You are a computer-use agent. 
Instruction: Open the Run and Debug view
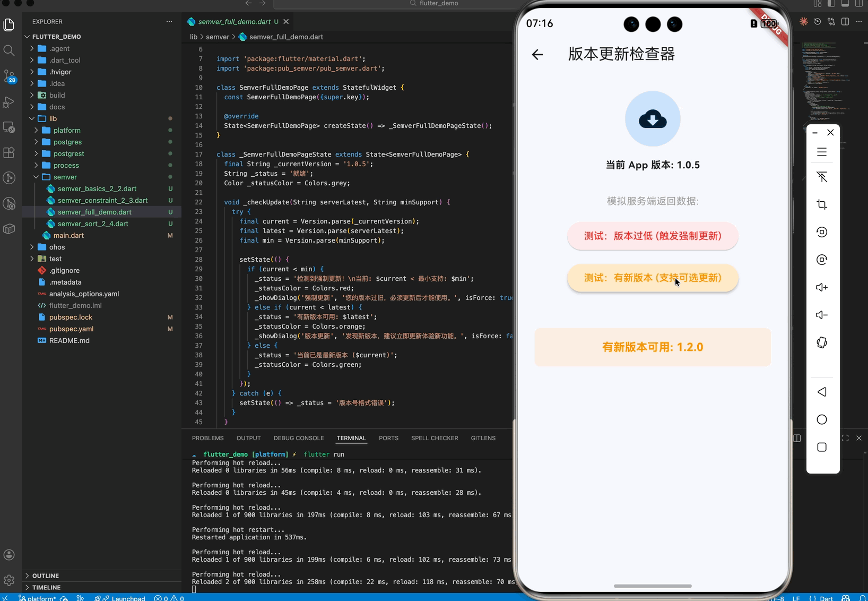[9, 102]
